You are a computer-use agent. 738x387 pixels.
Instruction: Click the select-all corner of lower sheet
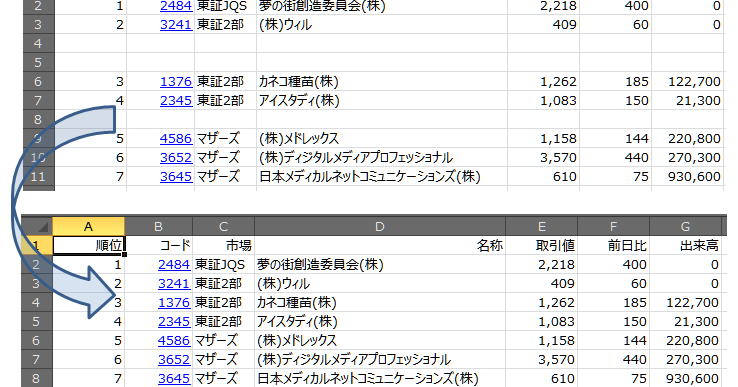coord(37,226)
